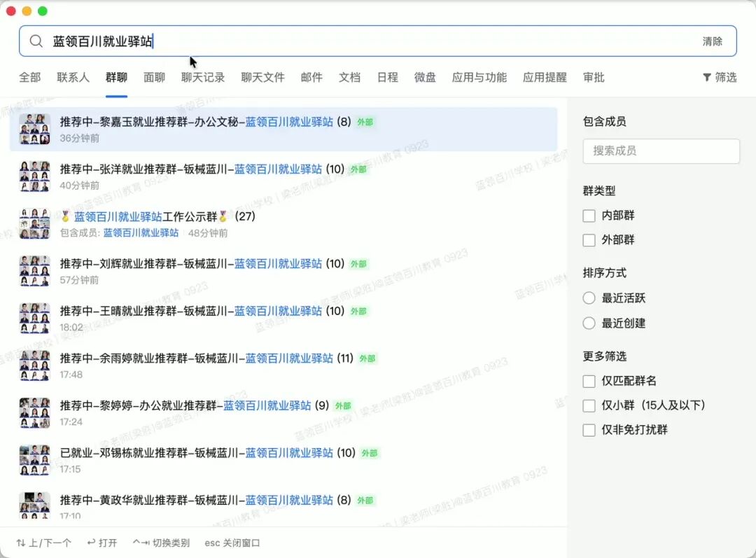This screenshot has height=558, width=756.
Task: Open the 微盘 tab
Action: (426, 77)
